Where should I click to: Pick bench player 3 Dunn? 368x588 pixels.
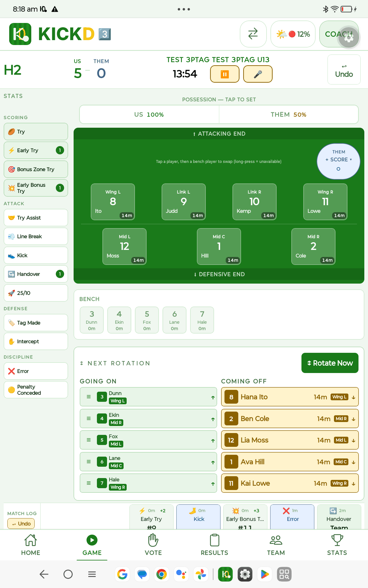coord(92,320)
